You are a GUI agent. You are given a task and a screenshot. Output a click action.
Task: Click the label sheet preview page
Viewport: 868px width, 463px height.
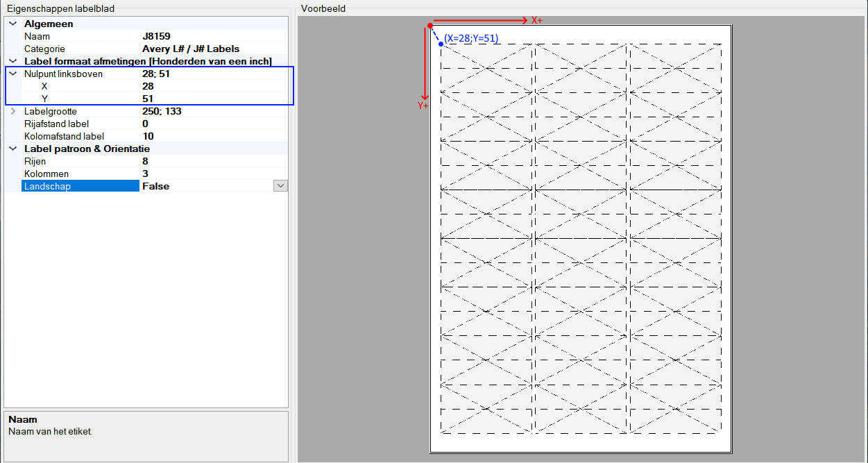click(x=579, y=239)
